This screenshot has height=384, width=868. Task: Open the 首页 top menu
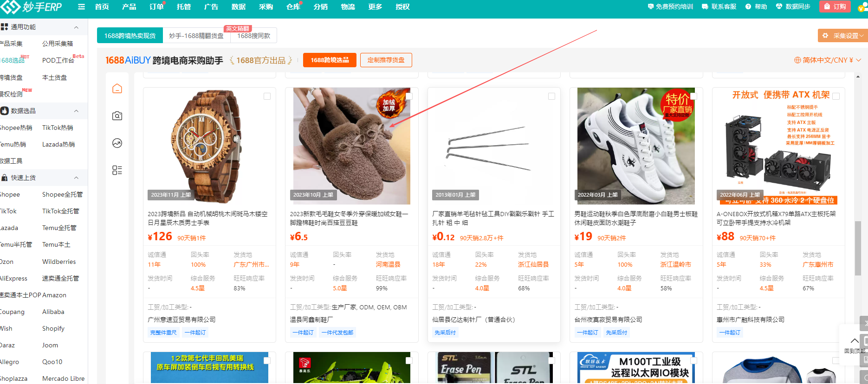coord(102,7)
